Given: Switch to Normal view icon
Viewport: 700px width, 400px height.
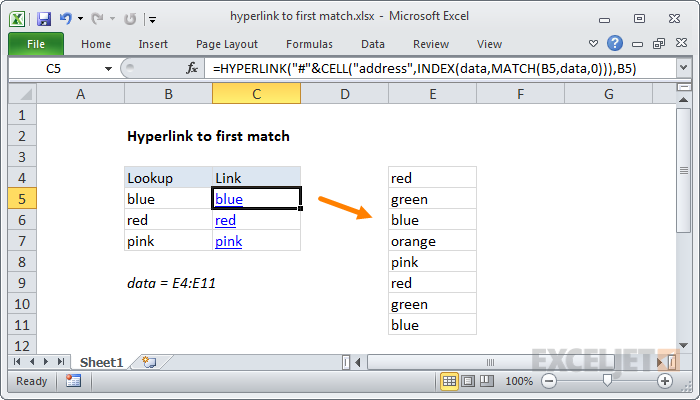Looking at the screenshot, I should (x=449, y=381).
